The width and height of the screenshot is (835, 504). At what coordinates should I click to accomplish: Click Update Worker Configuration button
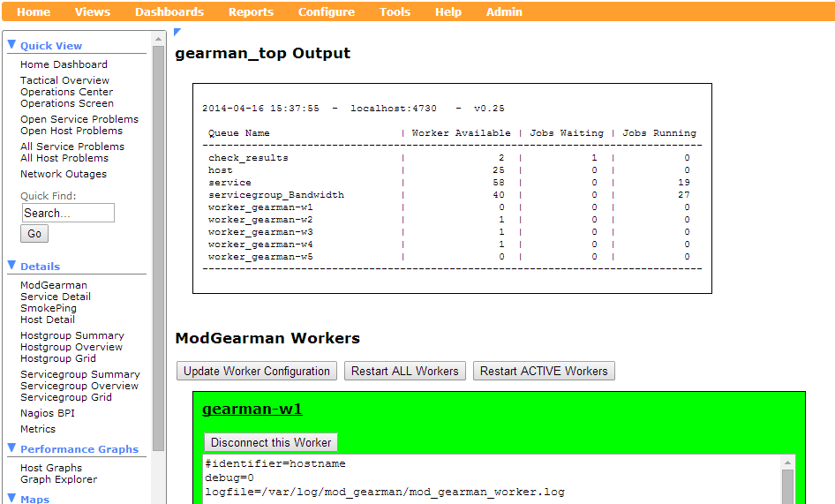tap(257, 371)
